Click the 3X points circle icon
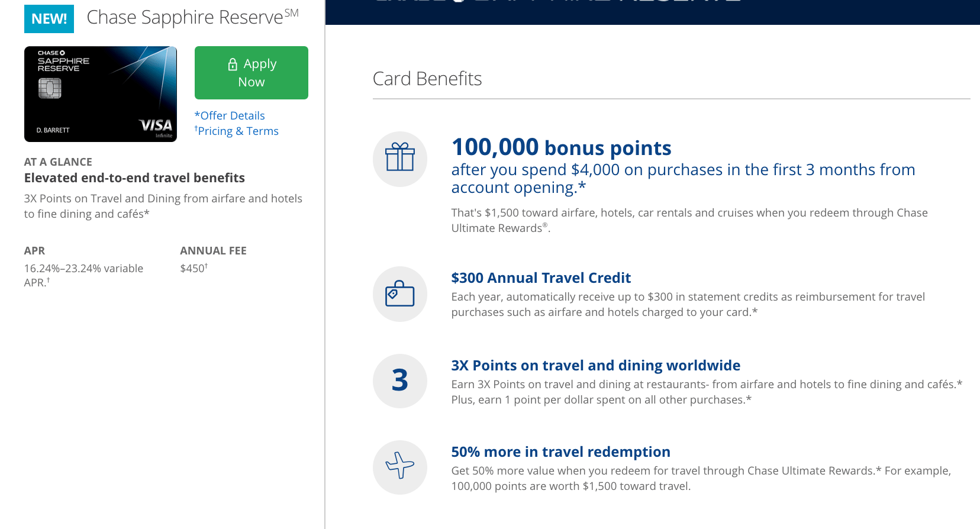Screen dimensions: 980x529 point(400,380)
